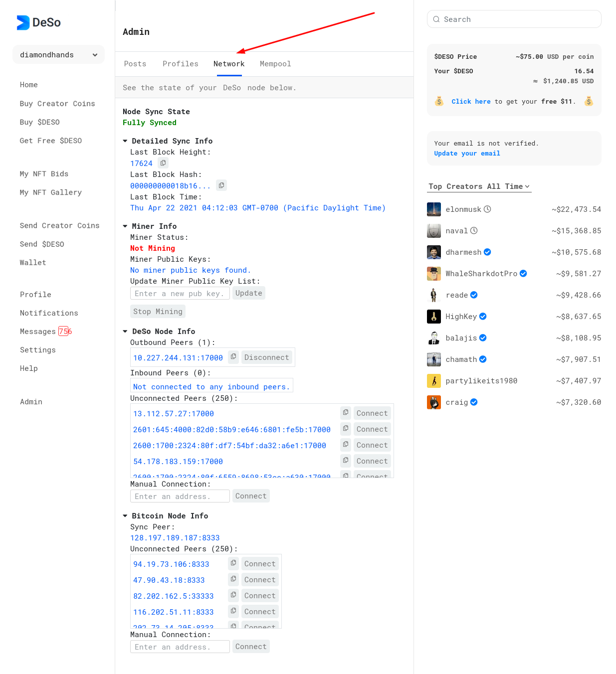This screenshot has height=674, width=616.
Task: Open Notifications in sidebar
Action: click(49, 313)
